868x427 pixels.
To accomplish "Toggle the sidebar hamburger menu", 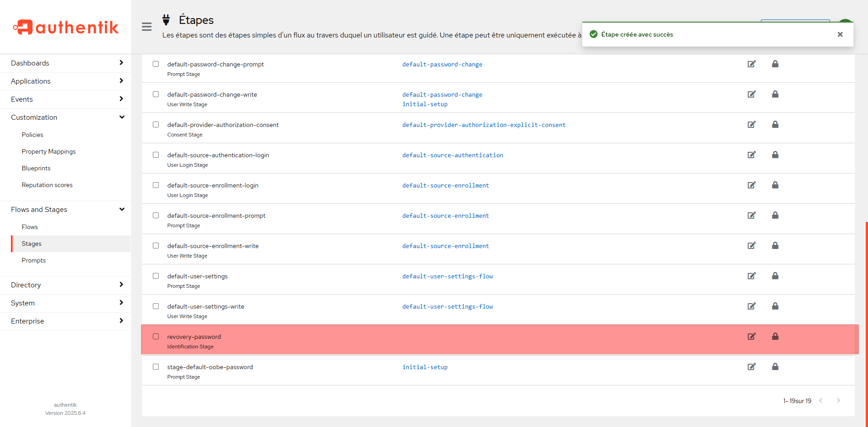I will pos(146,27).
